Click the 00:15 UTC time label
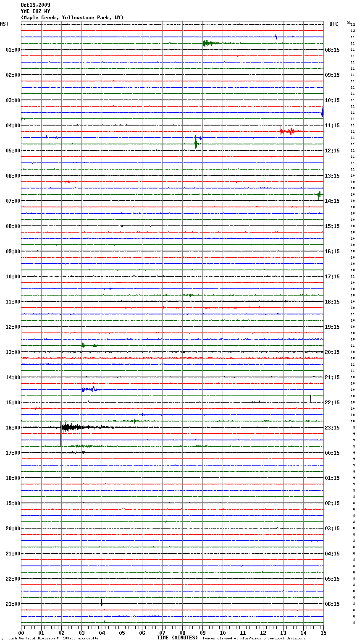The image size is (357, 644). (x=332, y=453)
